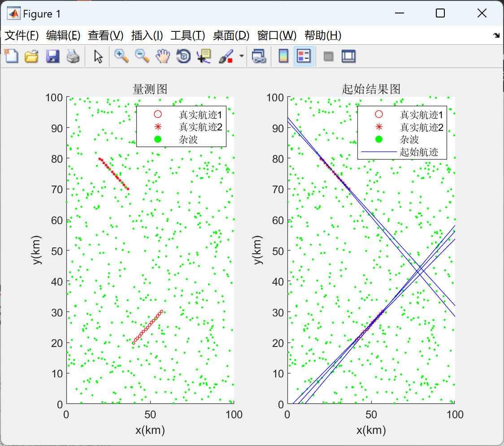Toggle Rotate 3D mode
The width and height of the screenshot is (504, 446).
click(x=183, y=56)
